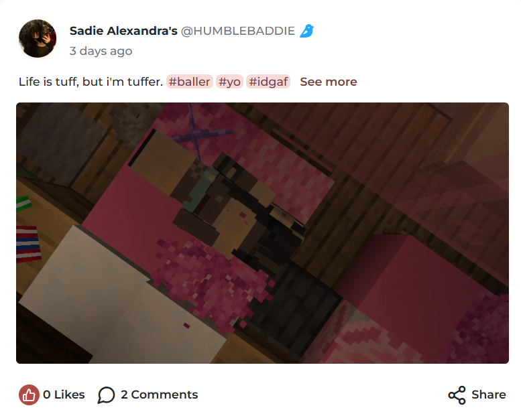Click the striped flag at image's left edge

tap(28, 244)
